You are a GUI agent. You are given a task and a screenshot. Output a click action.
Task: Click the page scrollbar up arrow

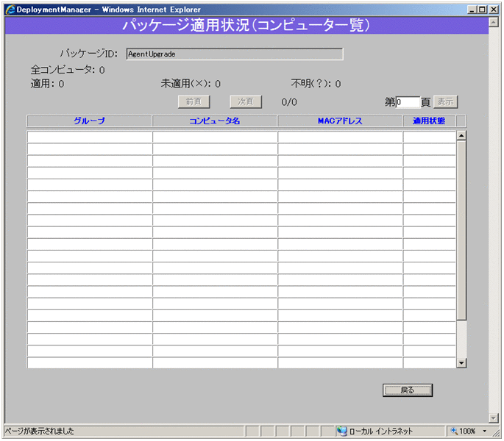494,23
